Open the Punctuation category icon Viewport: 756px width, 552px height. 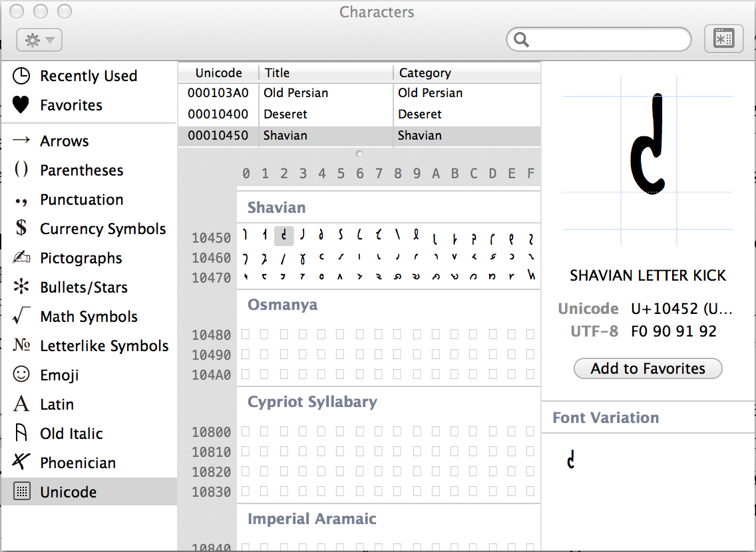pyautogui.click(x=21, y=202)
